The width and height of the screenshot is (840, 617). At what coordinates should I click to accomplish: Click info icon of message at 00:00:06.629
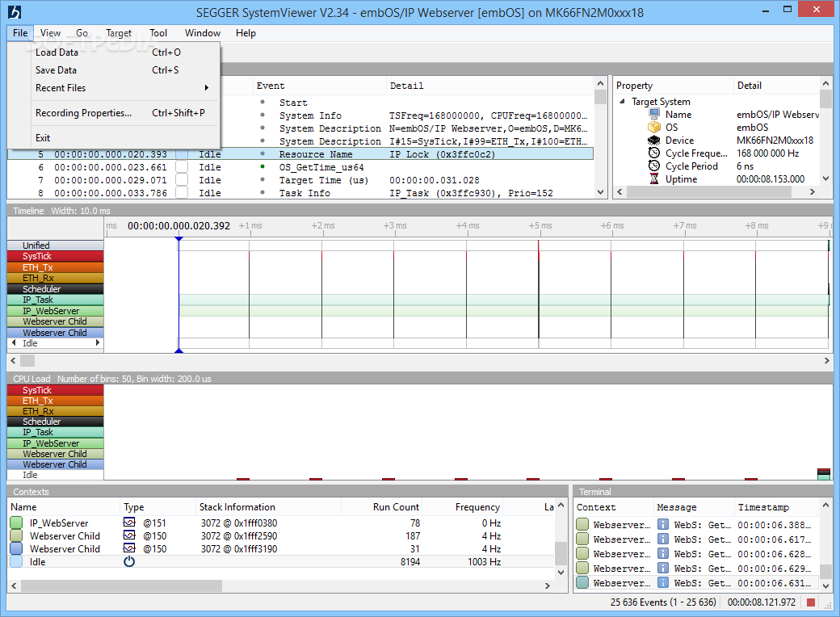[662, 568]
